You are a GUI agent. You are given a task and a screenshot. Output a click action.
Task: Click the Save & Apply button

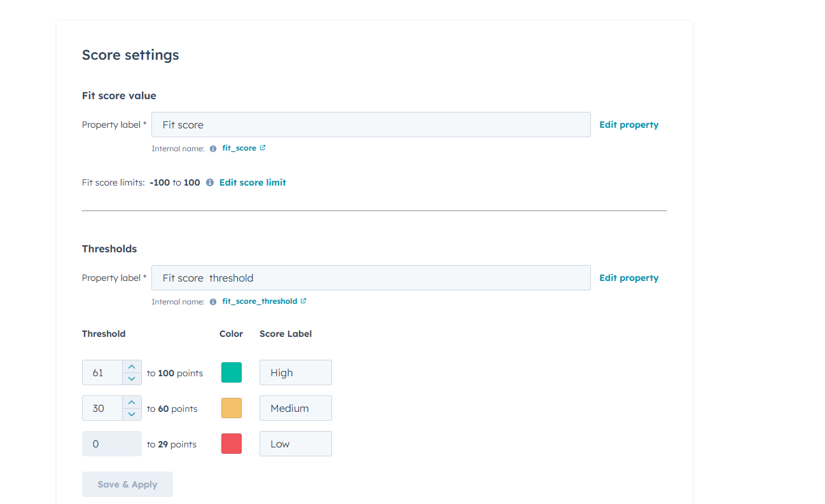click(x=127, y=484)
